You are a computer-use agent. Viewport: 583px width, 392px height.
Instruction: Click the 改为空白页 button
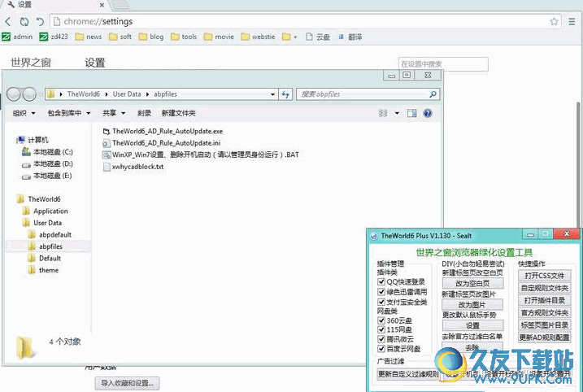click(x=472, y=283)
